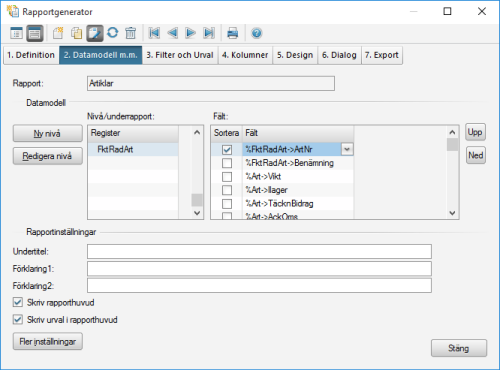Click the refresh icon in the toolbar

point(113,33)
